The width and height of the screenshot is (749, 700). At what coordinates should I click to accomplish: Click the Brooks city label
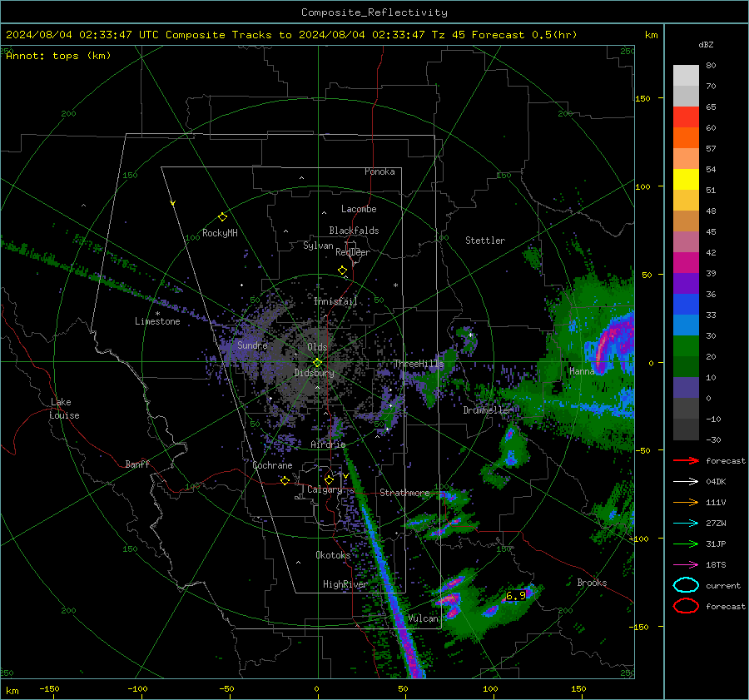click(592, 583)
